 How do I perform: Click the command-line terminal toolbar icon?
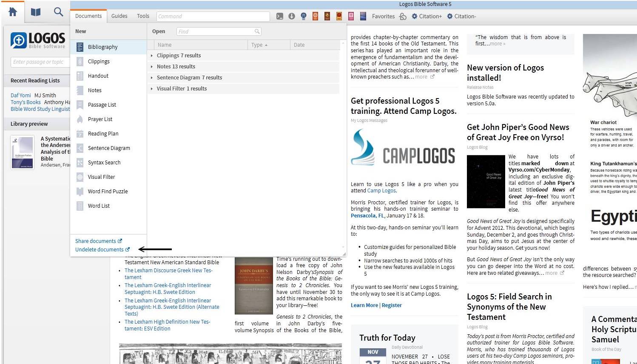pos(280,16)
